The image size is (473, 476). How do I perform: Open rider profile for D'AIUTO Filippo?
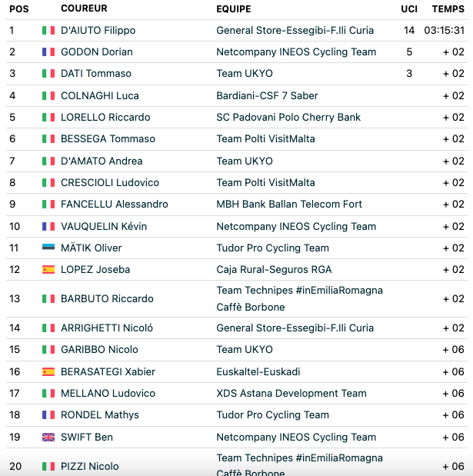pos(98,30)
